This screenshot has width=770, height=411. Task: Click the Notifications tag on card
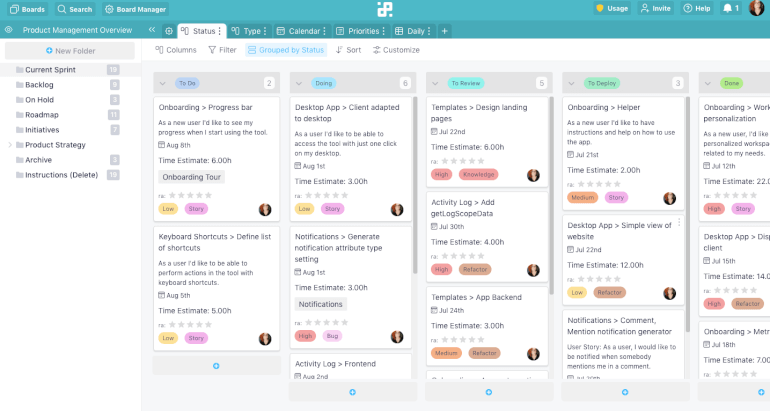(320, 304)
